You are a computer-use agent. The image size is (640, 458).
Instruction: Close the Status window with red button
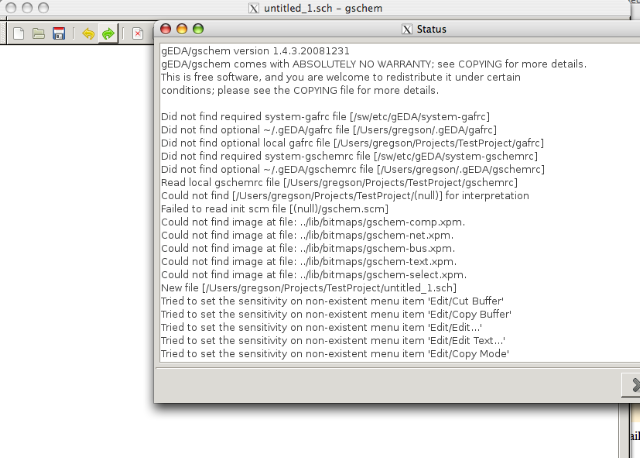click(167, 29)
